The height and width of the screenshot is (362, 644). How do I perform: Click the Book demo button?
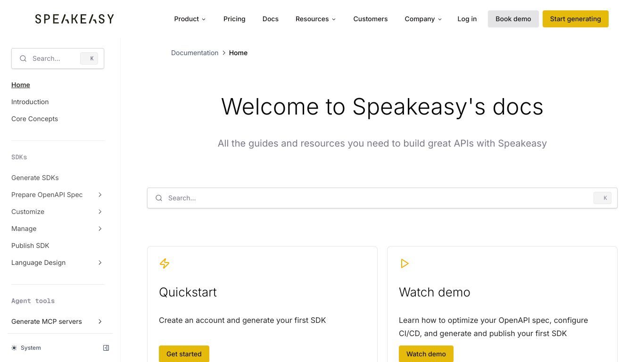pos(513,19)
